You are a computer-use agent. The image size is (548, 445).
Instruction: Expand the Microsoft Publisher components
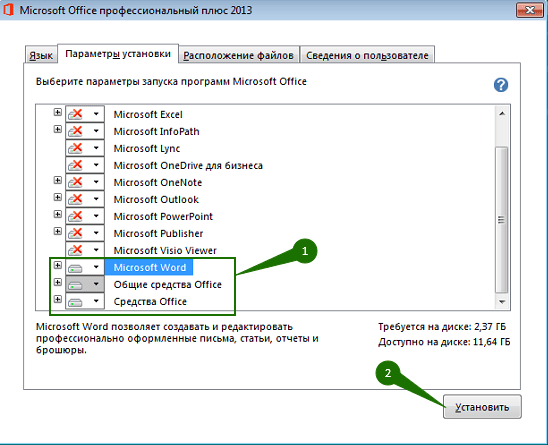coord(58,231)
